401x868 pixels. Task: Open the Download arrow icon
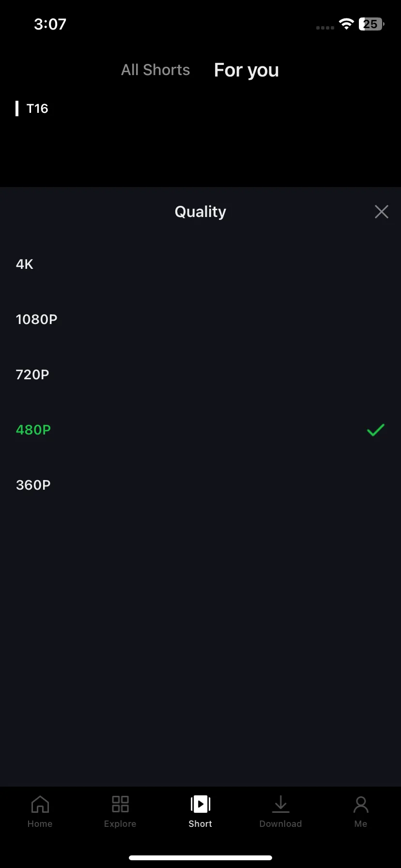pyautogui.click(x=280, y=804)
